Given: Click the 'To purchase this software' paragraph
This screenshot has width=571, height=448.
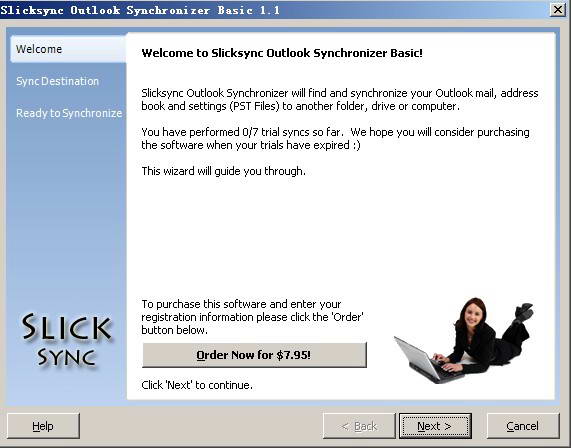Looking at the screenshot, I should (252, 317).
